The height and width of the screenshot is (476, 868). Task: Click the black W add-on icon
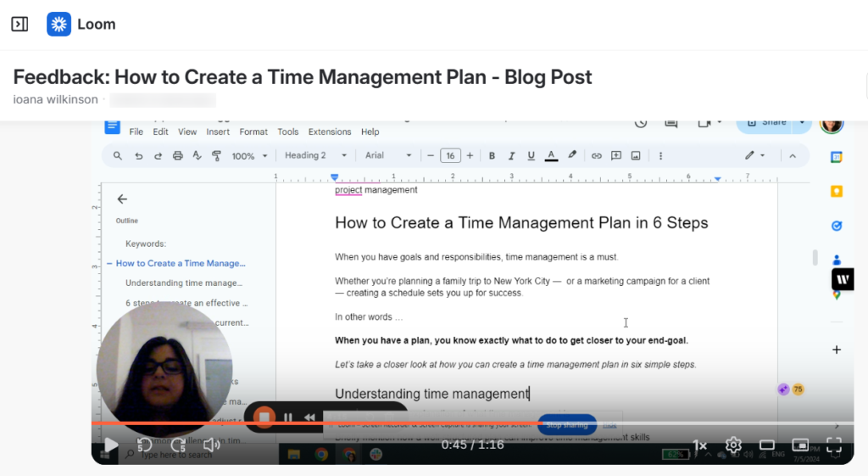point(843,279)
